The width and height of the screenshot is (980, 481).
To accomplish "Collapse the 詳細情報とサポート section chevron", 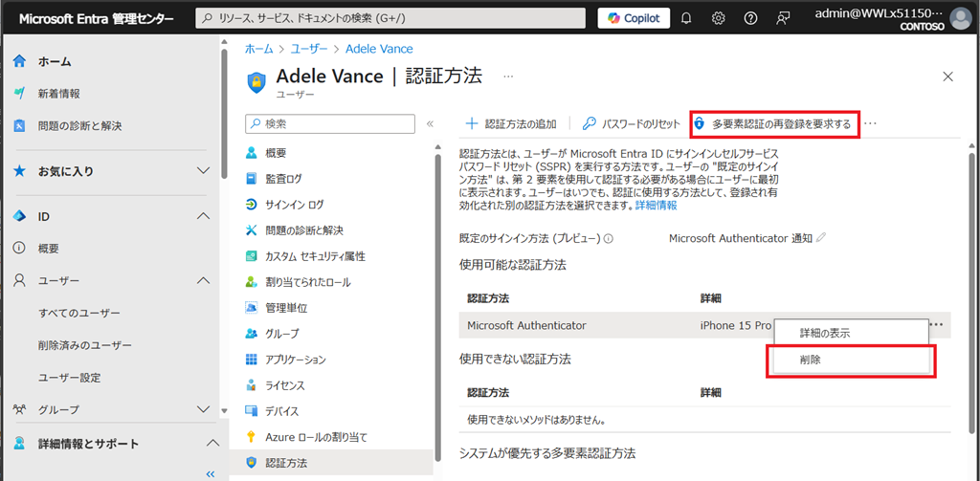I will click(212, 444).
